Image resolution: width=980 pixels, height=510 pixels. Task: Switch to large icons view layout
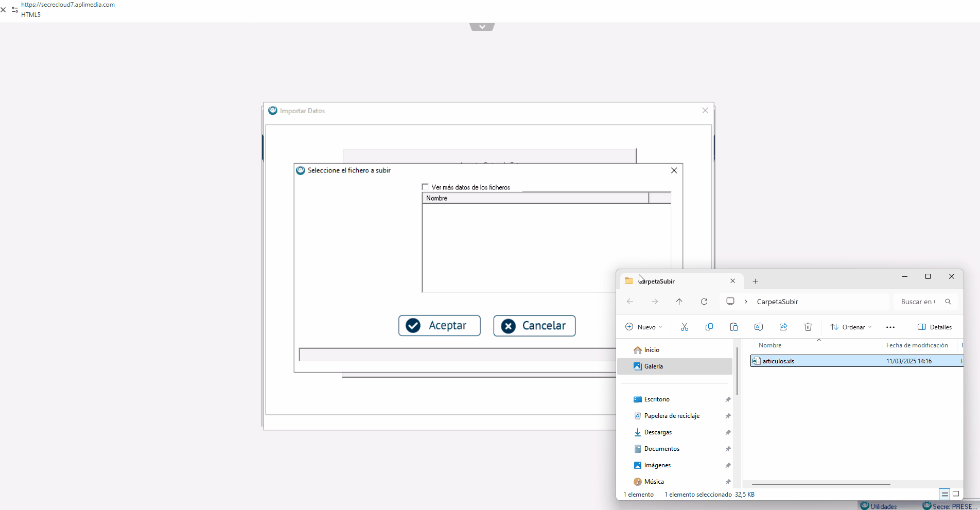pos(956,494)
